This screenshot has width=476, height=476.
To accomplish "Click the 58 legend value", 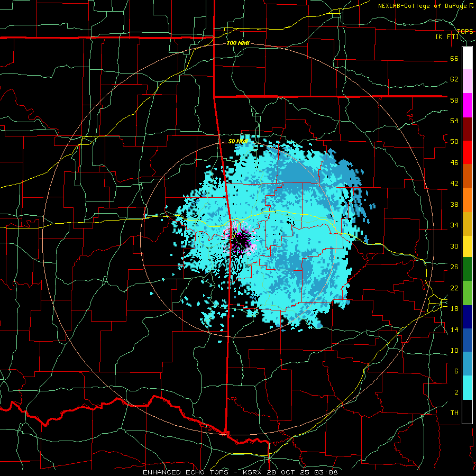I will [x=454, y=100].
